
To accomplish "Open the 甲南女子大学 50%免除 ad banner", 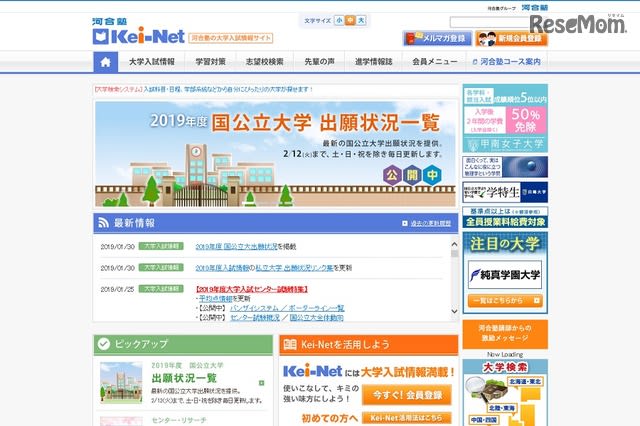I will coord(505,119).
